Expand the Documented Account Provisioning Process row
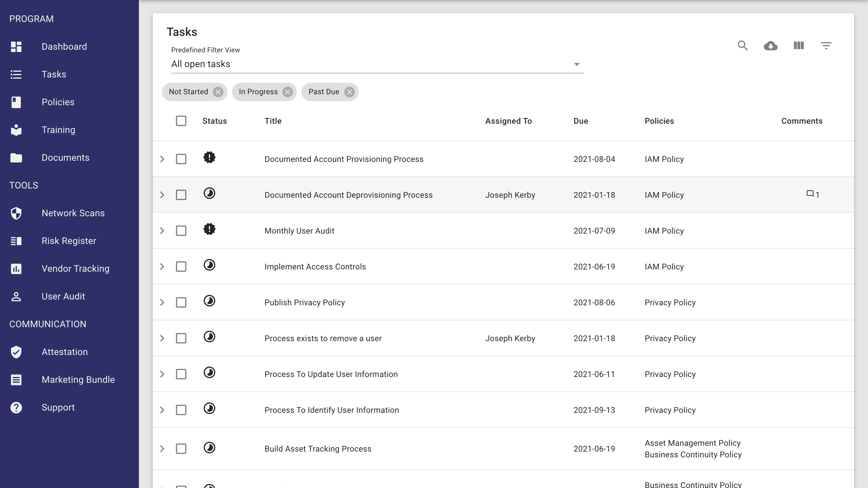Image resolution: width=868 pixels, height=488 pixels. [x=162, y=159]
